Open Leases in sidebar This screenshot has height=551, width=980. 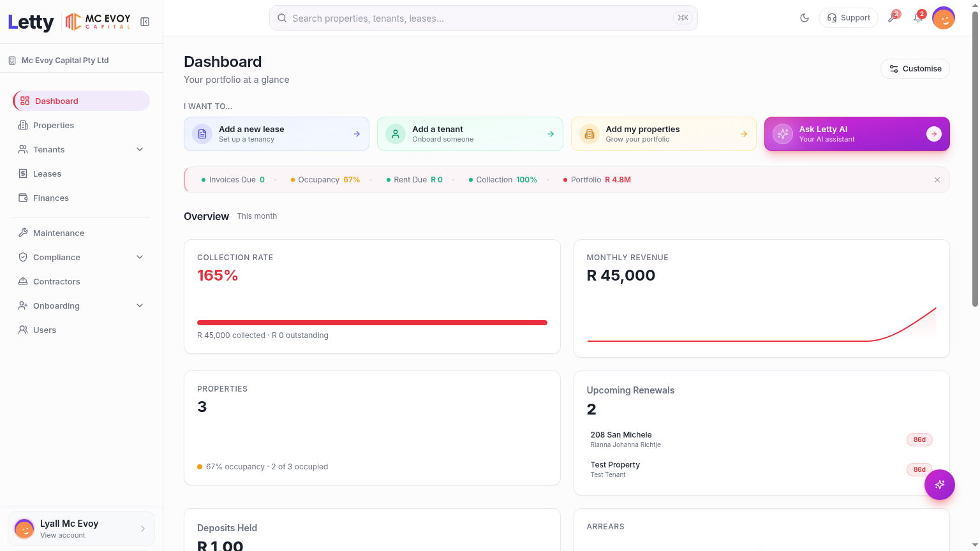pos(82,173)
